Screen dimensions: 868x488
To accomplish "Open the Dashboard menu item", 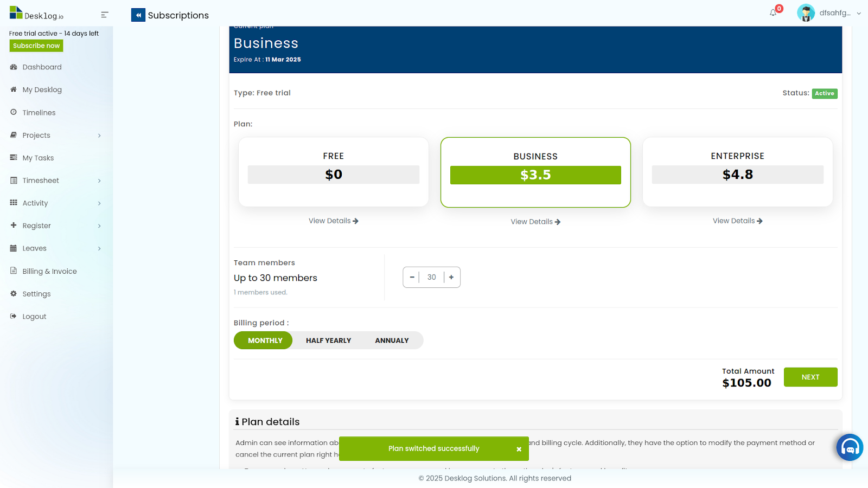I will point(42,67).
